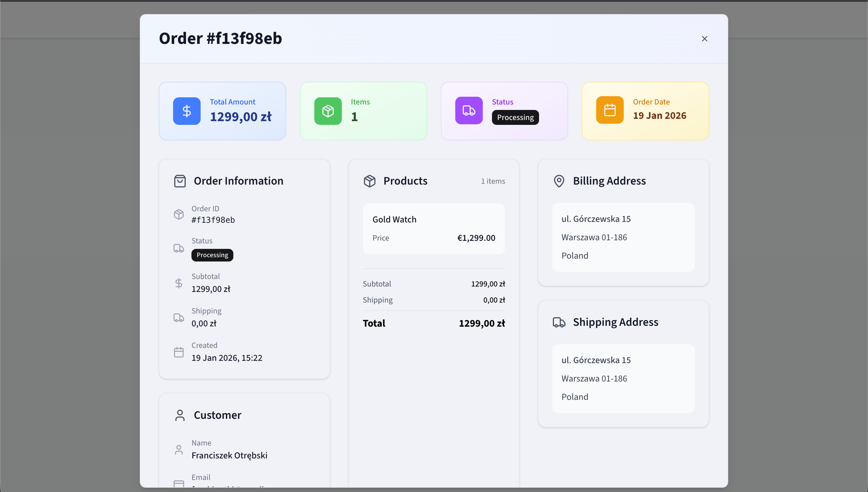Click the truck icon beside Shipping Address

click(559, 322)
